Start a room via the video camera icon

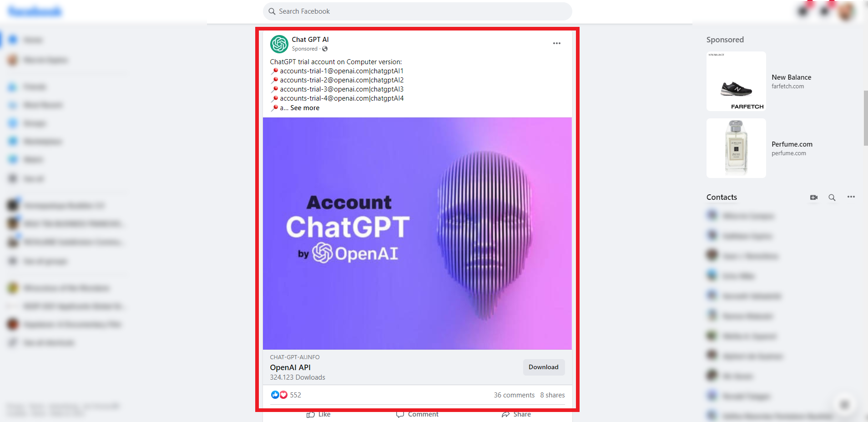pos(814,197)
